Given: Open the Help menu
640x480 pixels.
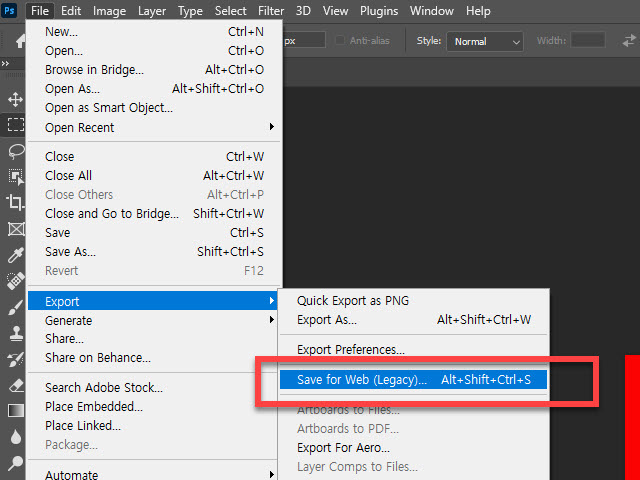Looking at the screenshot, I should pyautogui.click(x=478, y=11).
